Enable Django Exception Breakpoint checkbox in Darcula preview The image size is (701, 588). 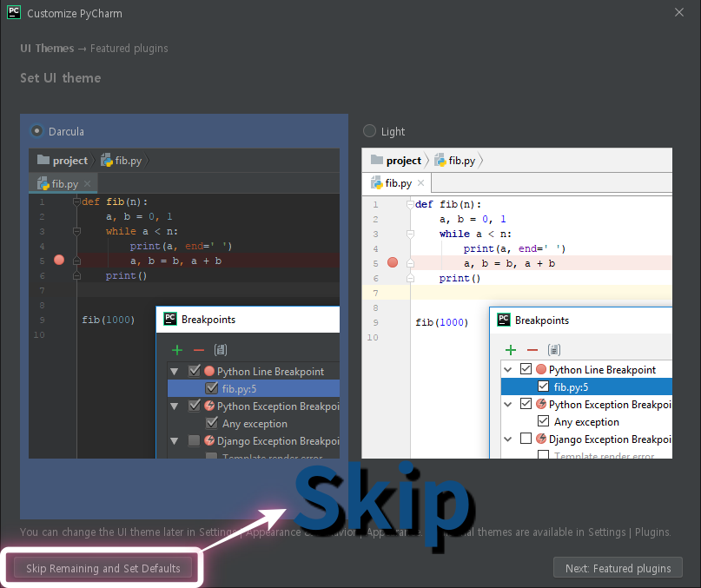pos(194,440)
